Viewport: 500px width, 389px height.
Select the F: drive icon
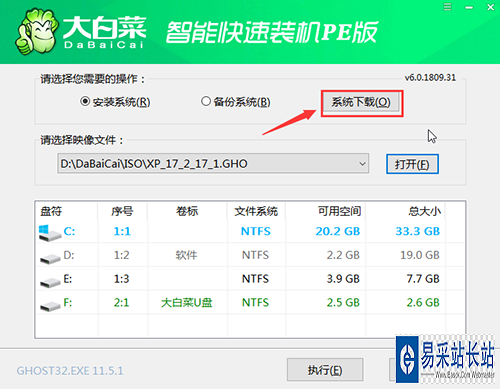coord(50,306)
